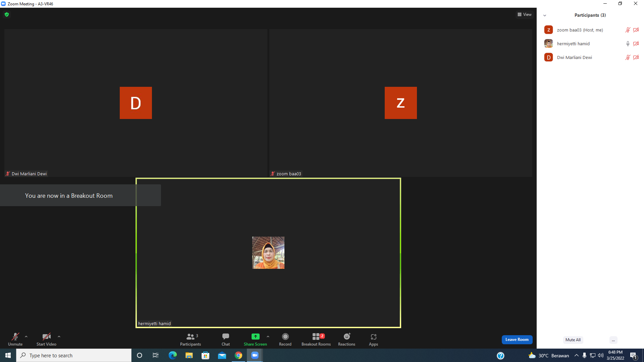
Task: Click Mute All in Participants panel
Action: [573, 340]
